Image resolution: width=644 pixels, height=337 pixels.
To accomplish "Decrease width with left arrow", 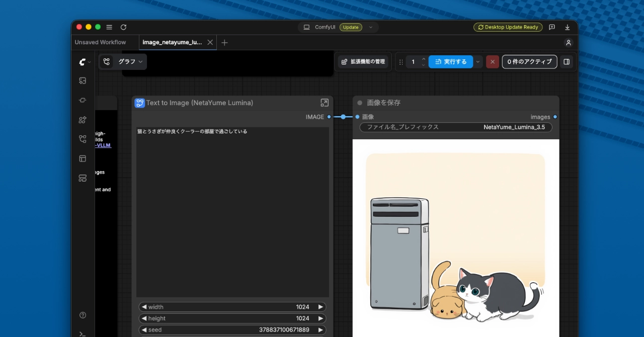I will click(144, 307).
